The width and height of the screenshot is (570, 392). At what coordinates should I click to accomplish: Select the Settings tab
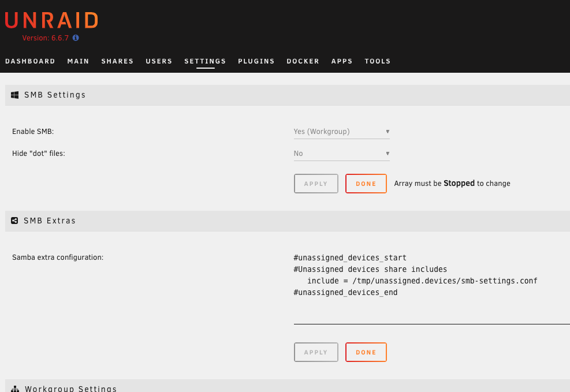205,61
